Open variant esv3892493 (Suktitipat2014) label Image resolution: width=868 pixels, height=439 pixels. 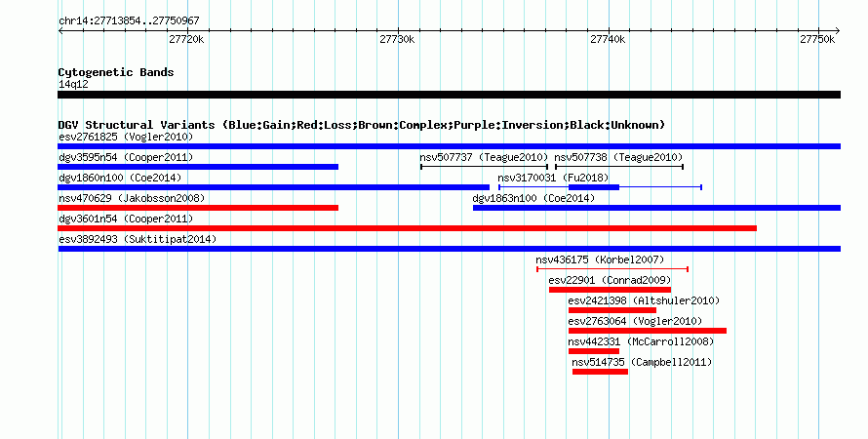pos(138,239)
